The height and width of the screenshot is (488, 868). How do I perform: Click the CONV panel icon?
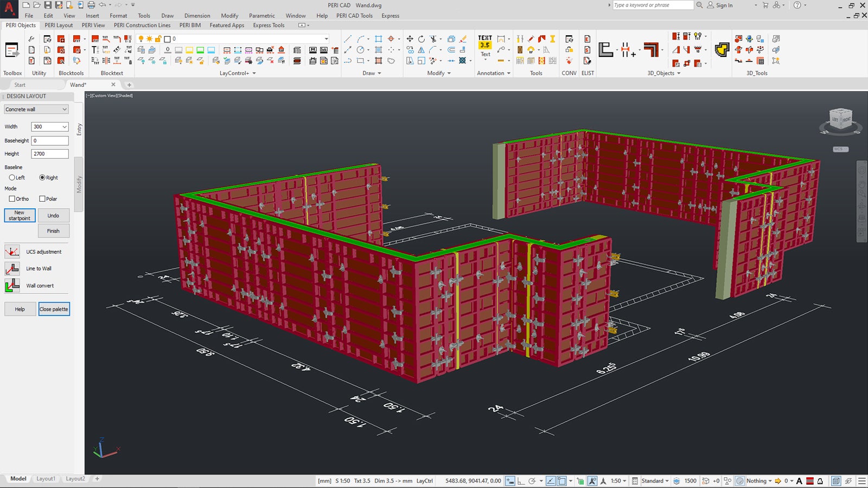pyautogui.click(x=569, y=40)
